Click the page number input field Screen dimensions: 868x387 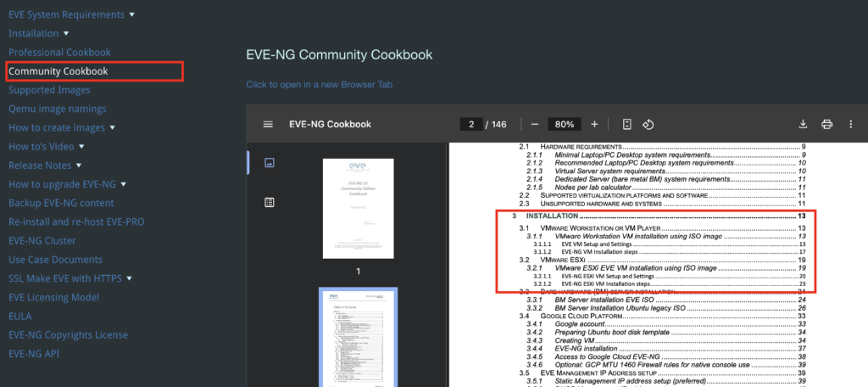point(471,124)
